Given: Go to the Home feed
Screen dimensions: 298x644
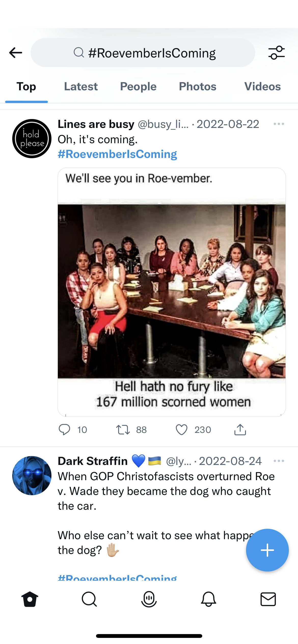Looking at the screenshot, I should click(30, 599).
